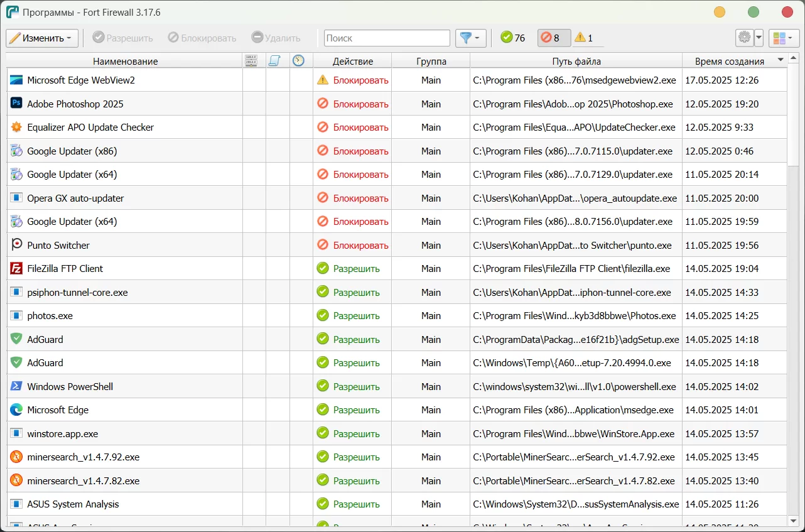Click the notes scroll column header icon
The image size is (805, 532).
tap(274, 60)
